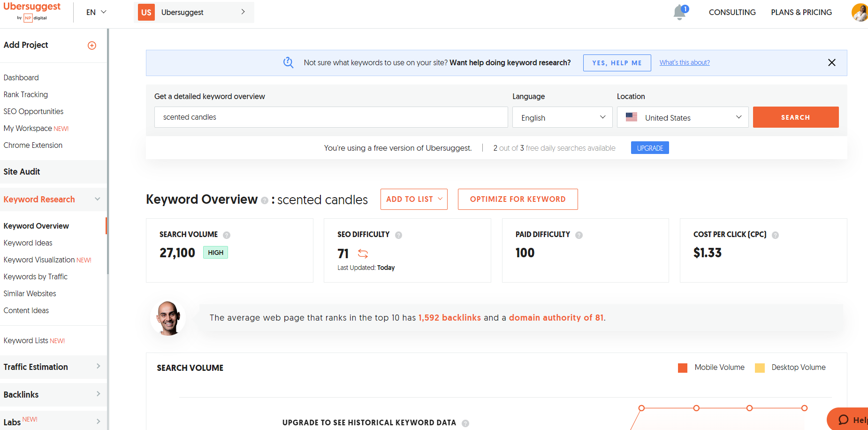Click Neil Patel's portrait thumbnail

pos(168,318)
